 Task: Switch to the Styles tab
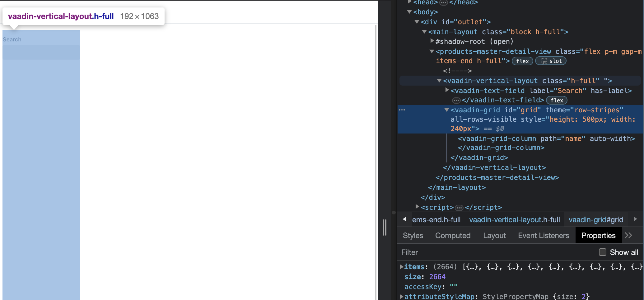(413, 236)
